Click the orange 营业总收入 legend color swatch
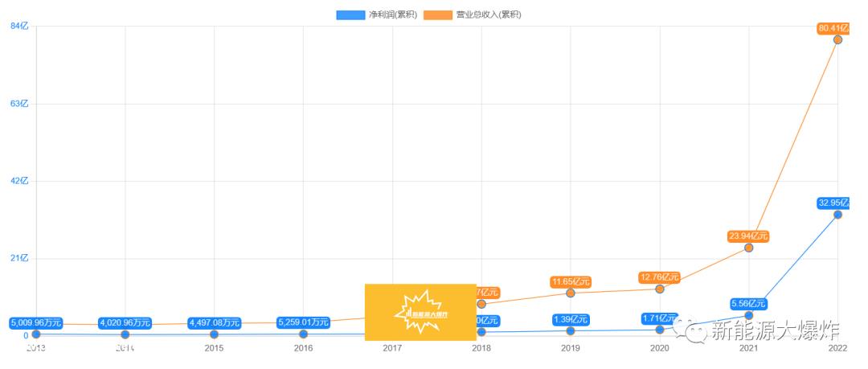This screenshot has width=868, height=369. [x=438, y=15]
